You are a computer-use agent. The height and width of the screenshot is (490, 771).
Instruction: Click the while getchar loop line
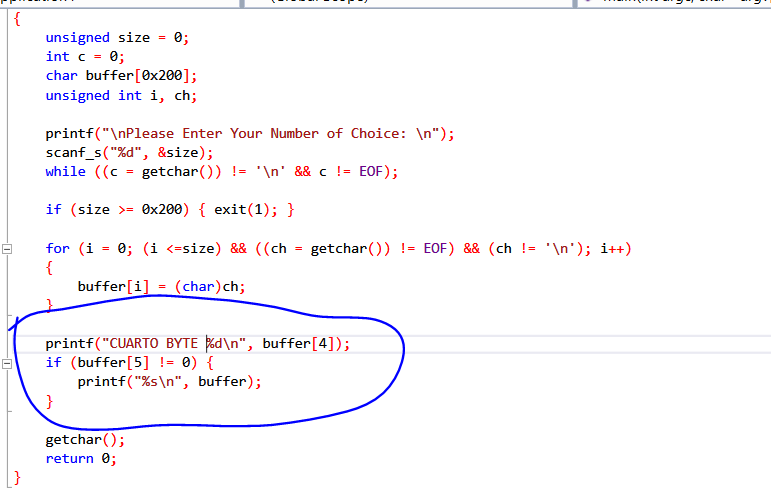tap(221, 172)
